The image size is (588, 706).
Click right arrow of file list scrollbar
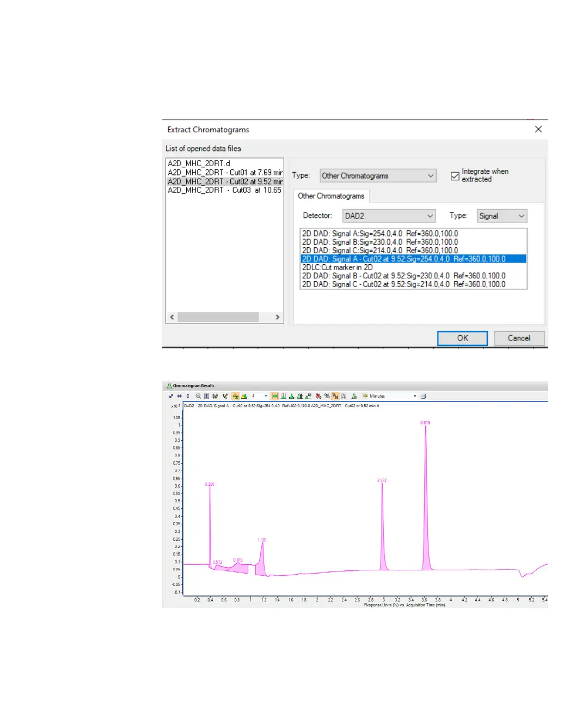[x=278, y=317]
